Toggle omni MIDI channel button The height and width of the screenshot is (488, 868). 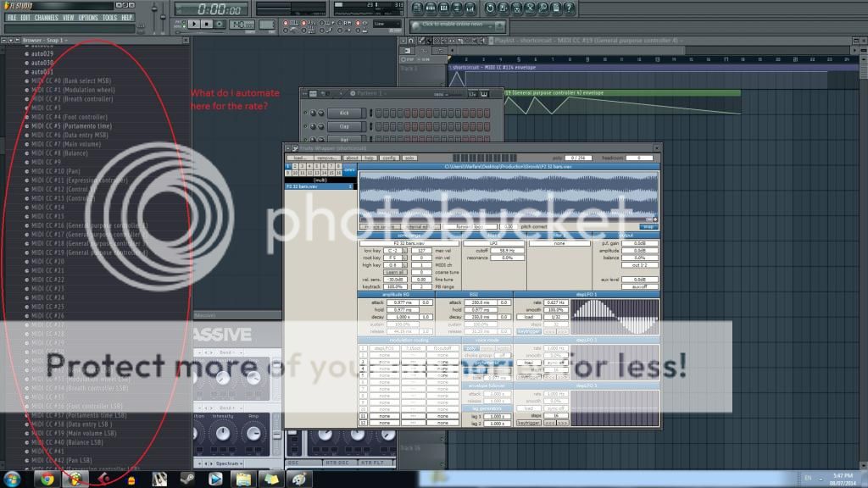pyautogui.click(x=349, y=169)
